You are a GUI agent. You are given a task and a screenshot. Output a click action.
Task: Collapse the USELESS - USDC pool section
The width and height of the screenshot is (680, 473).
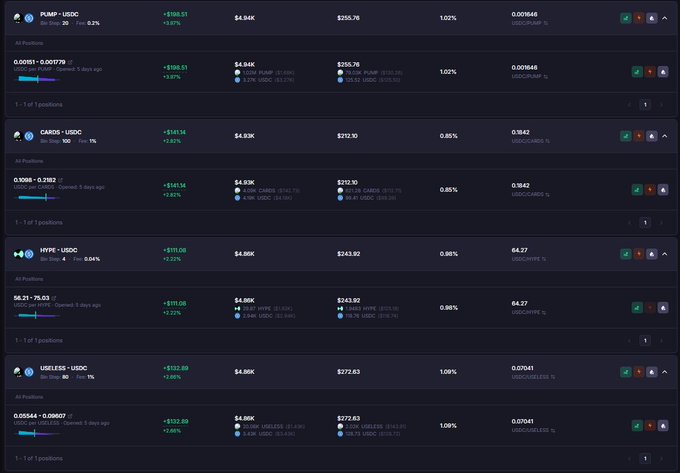[665, 372]
